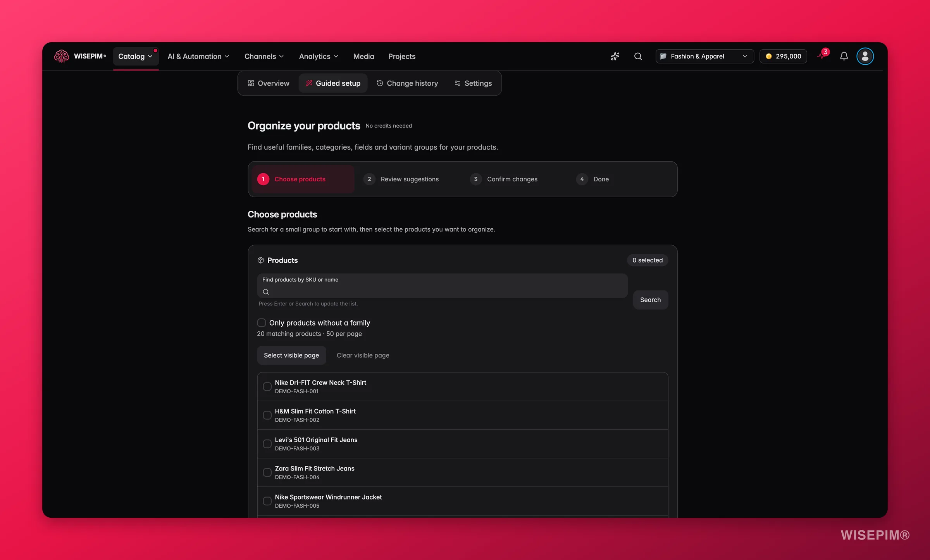
Task: Open global search magnifier icon
Action: tap(638, 56)
